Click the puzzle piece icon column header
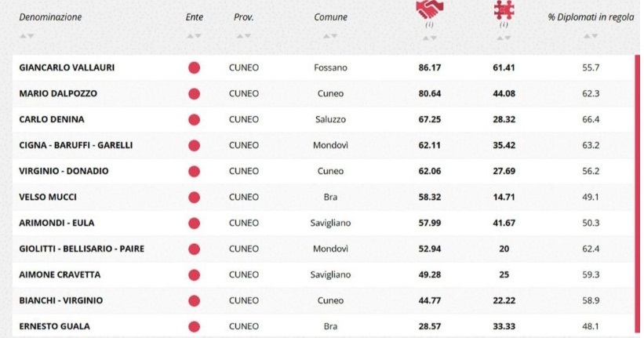 pyautogui.click(x=502, y=9)
